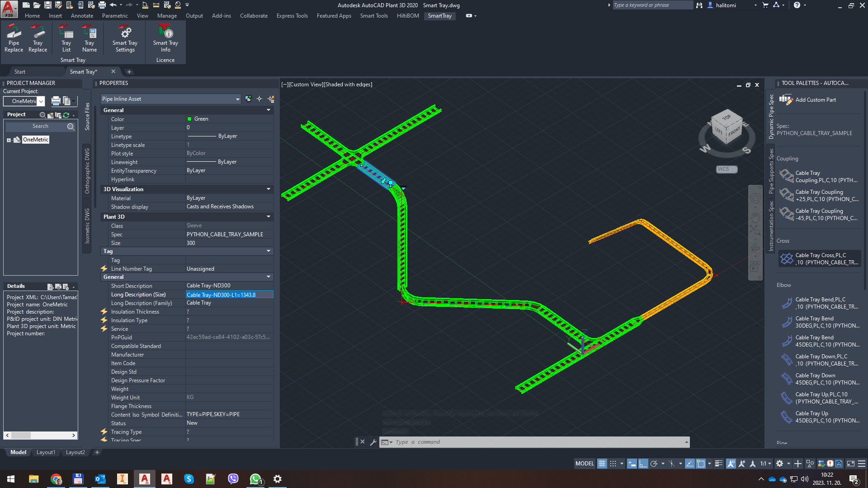The height and width of the screenshot is (488, 868).
Task: Click the Green color swatch in Properties
Action: [x=189, y=119]
